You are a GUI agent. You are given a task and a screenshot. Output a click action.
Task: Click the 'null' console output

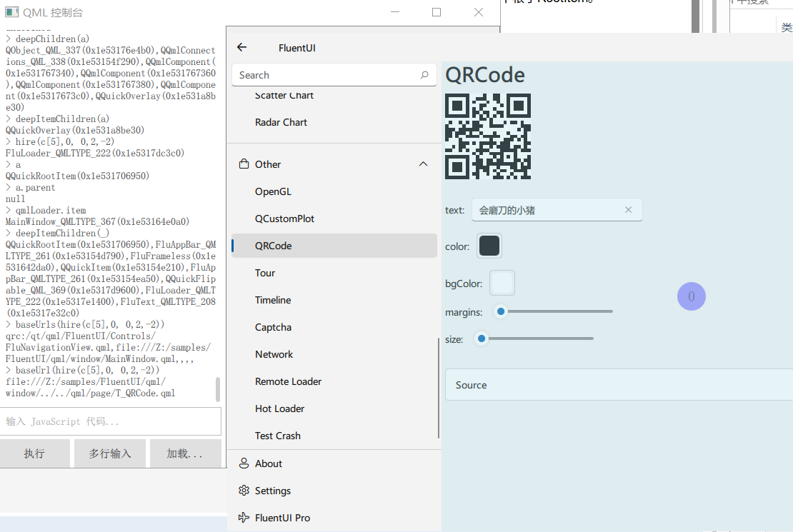[x=15, y=199]
